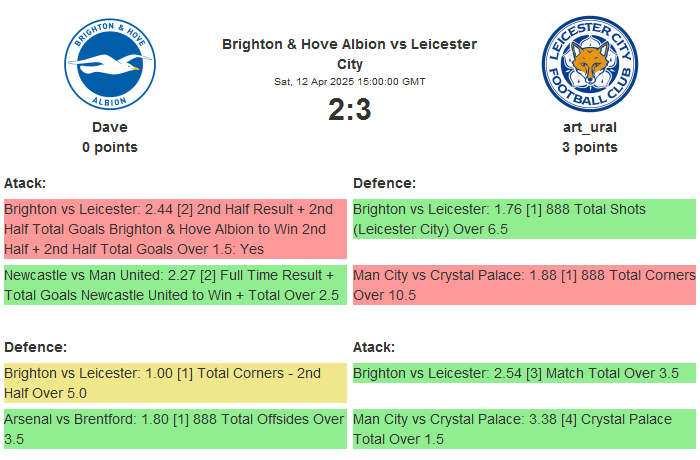Viewport: 700px width, 460px height.
Task: Select the Dave player name
Action: pos(110,127)
